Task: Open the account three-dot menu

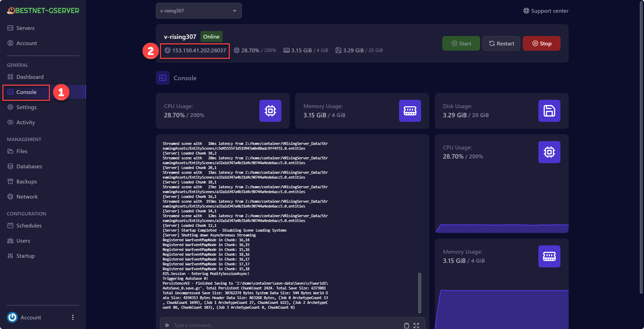Action: (73, 317)
